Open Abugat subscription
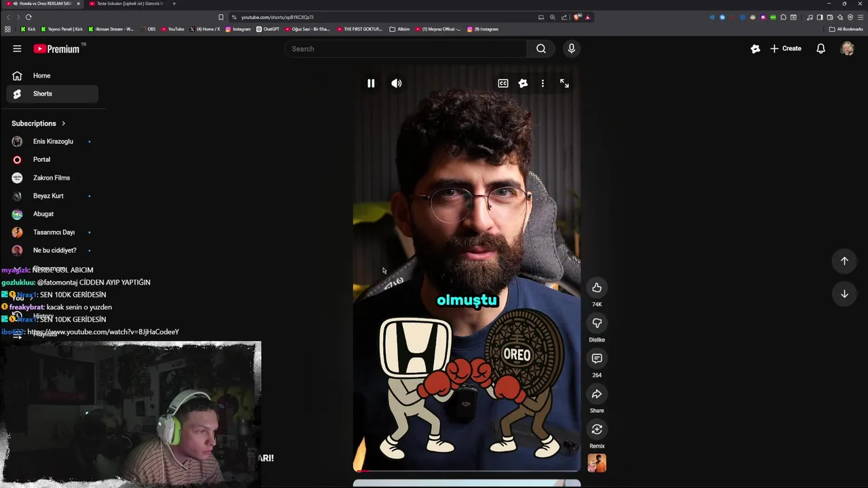 click(52, 214)
